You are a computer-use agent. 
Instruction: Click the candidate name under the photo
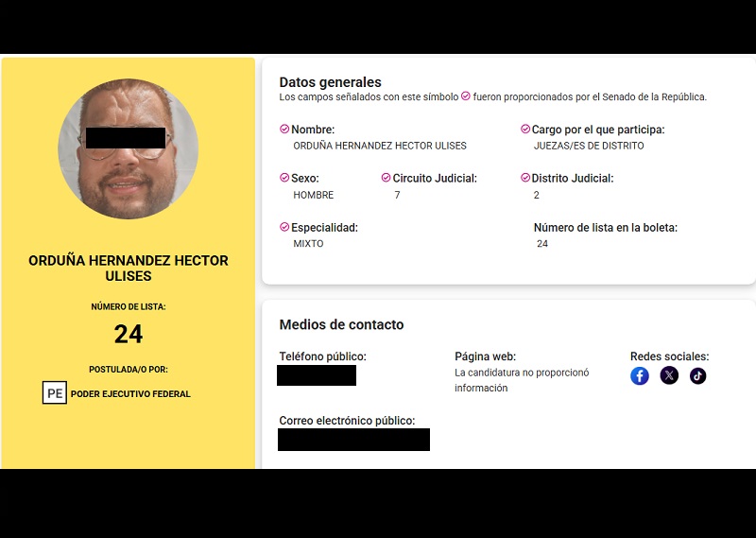pos(129,269)
